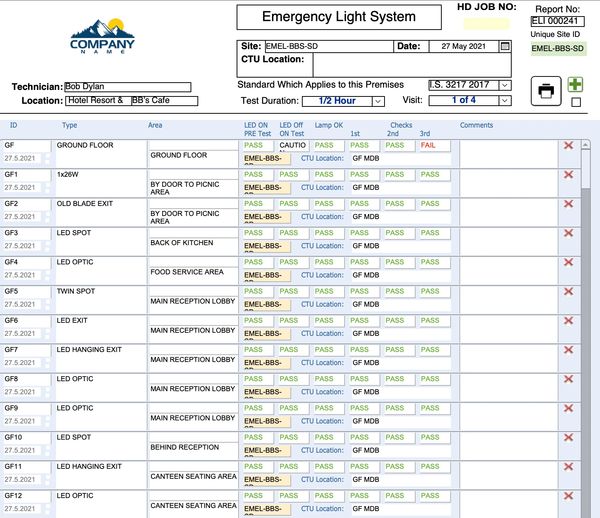Screen dimensions: 600x518
Task: Click the GF8 row comments field
Action: (x=509, y=387)
